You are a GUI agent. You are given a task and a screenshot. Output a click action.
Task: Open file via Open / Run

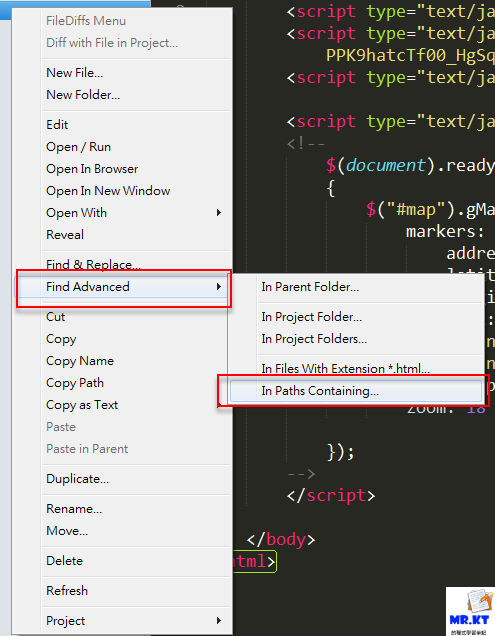pos(79,147)
